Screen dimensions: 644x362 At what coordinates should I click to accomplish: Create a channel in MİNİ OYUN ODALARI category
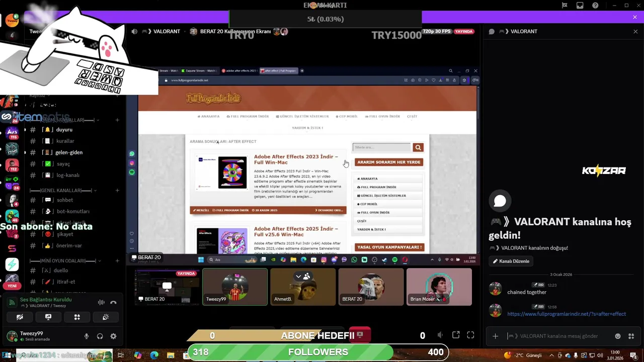click(x=117, y=261)
